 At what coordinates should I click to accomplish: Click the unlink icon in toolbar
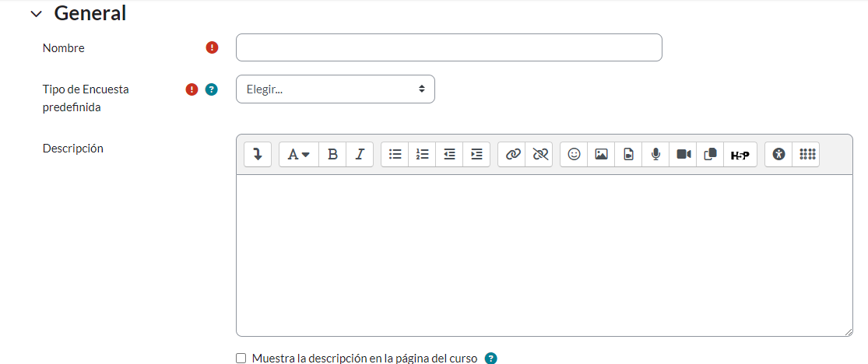click(539, 154)
